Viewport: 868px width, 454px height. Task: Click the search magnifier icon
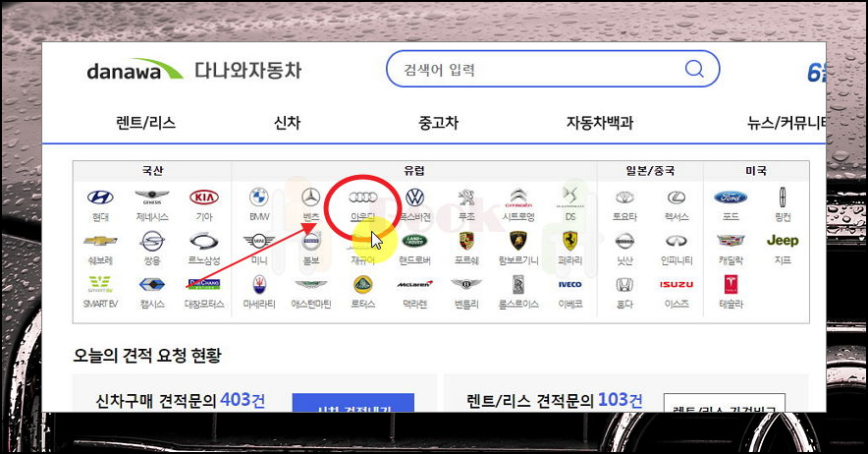point(694,69)
